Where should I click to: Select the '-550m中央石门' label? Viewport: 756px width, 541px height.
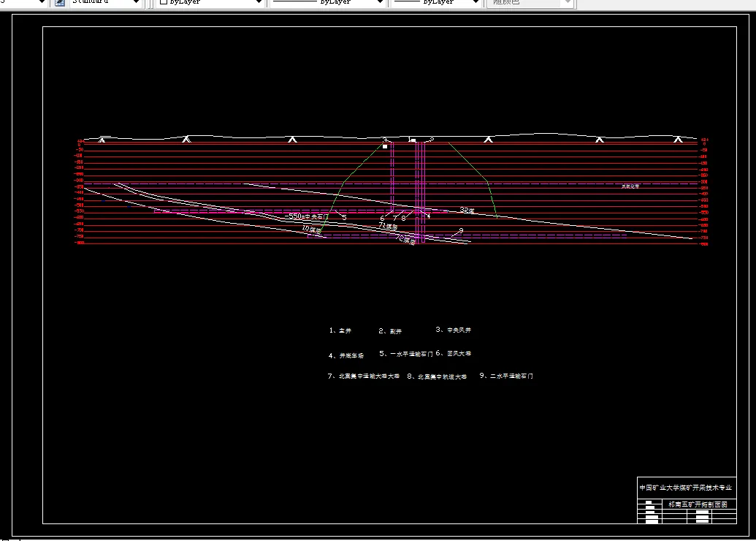(x=307, y=216)
